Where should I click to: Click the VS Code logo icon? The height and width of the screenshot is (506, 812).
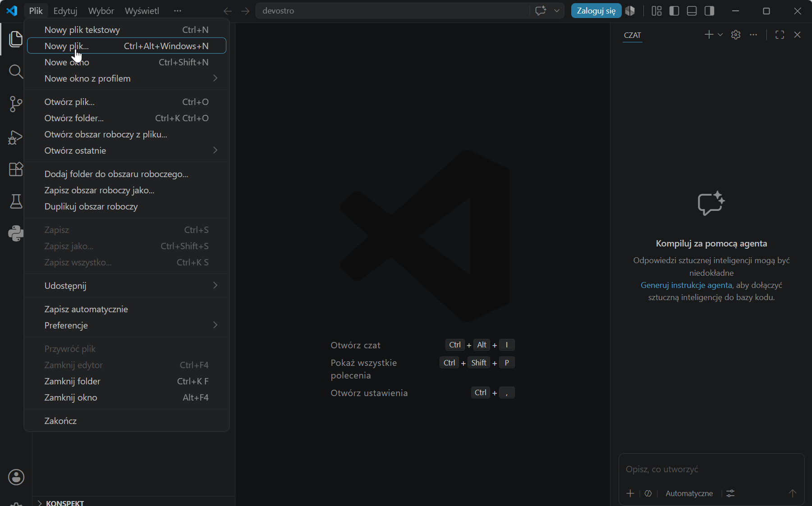(x=12, y=11)
